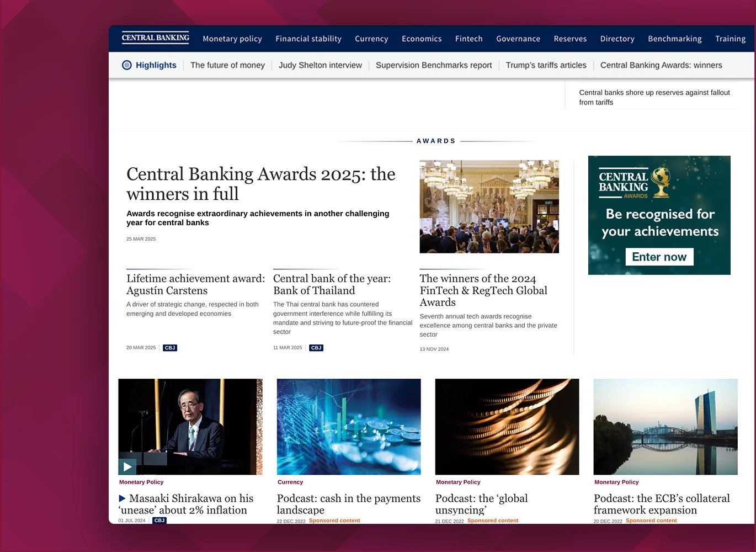
Task: Open the Fintech navigation item
Action: click(468, 39)
